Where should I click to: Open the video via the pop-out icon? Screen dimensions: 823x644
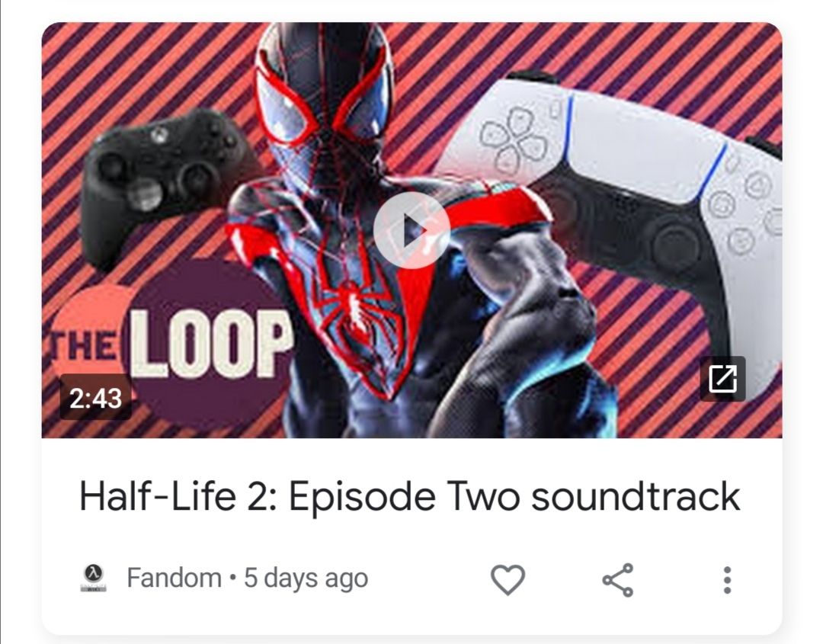(x=722, y=379)
